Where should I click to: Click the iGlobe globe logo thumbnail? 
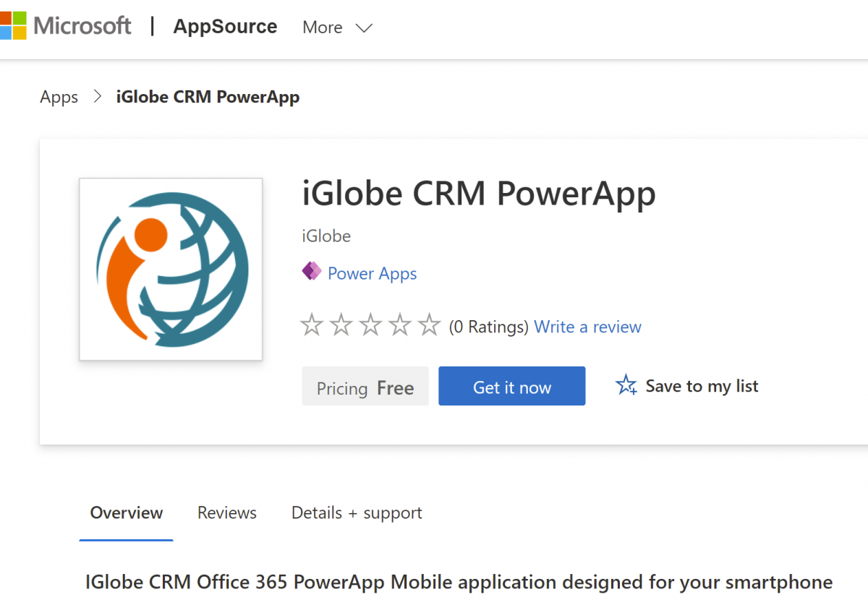click(x=171, y=269)
